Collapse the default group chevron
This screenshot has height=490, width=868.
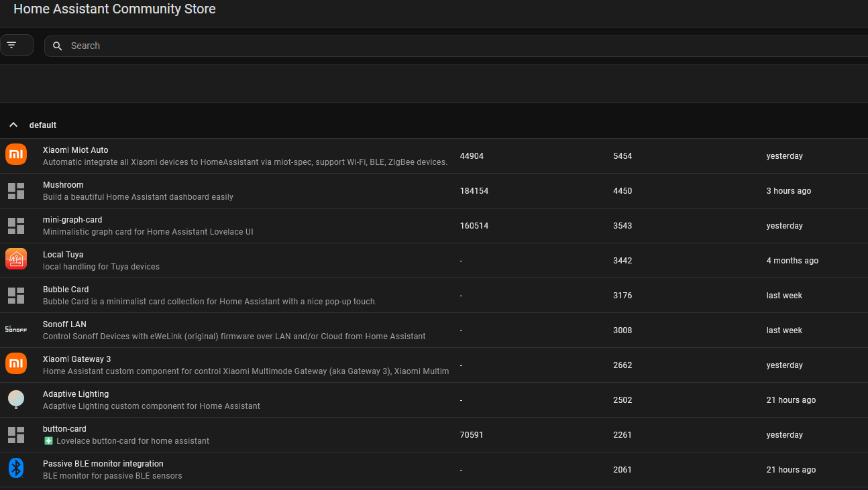[13, 125]
